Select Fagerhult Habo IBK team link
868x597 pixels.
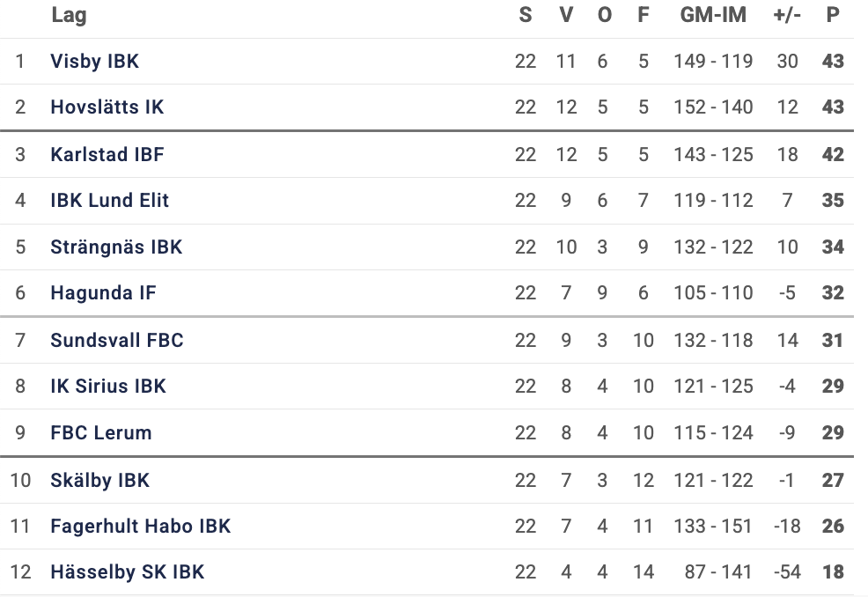pyautogui.click(x=141, y=527)
